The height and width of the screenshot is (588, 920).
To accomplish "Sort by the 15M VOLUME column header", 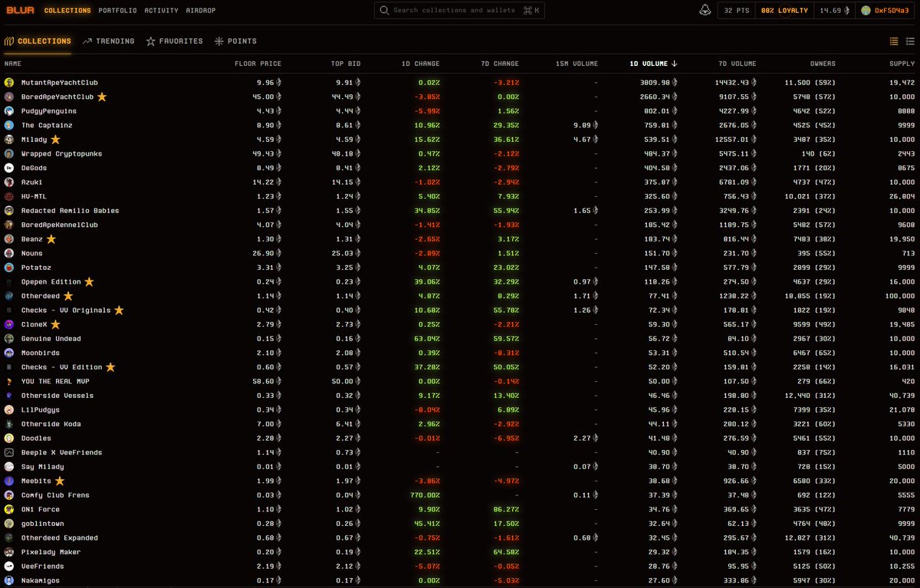I will click(x=577, y=64).
